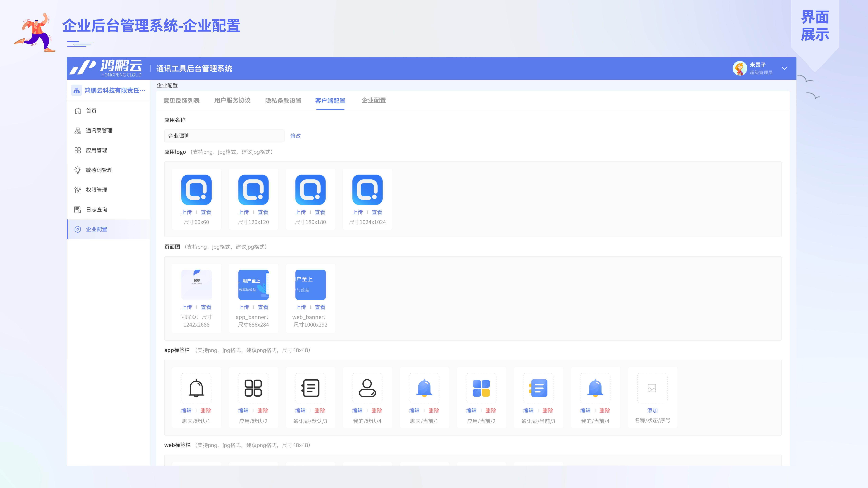868x488 pixels.
Task: Switch to the rightmost 企业配置 tab
Action: [374, 100]
